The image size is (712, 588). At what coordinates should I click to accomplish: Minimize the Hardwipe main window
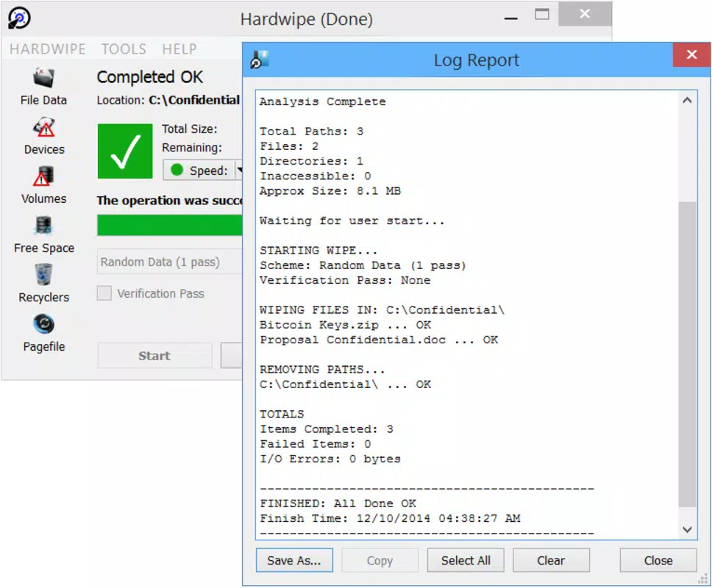tap(511, 18)
